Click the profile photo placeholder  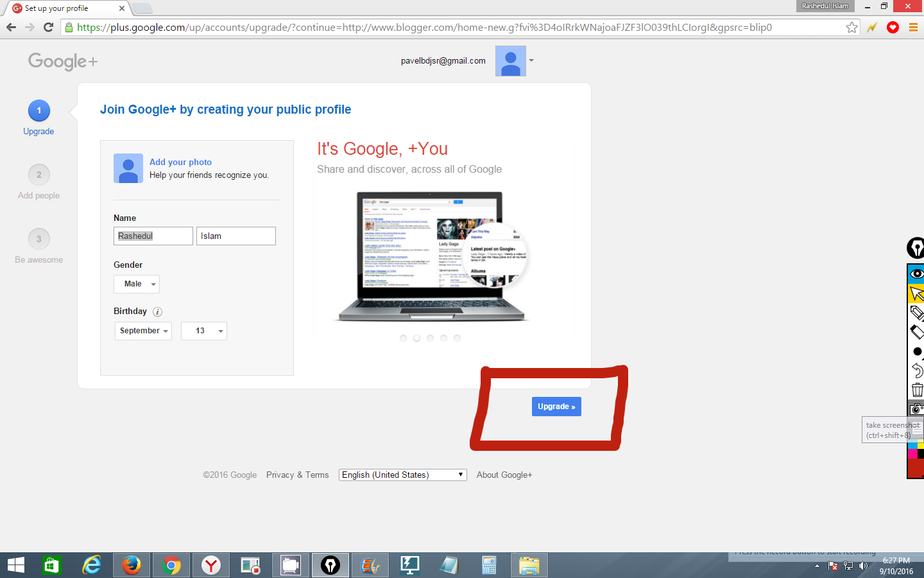(128, 168)
